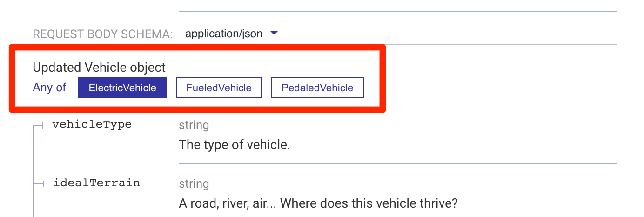Click the "Updated Vehicle object" heading text
The image size is (644, 217).
[x=99, y=68]
